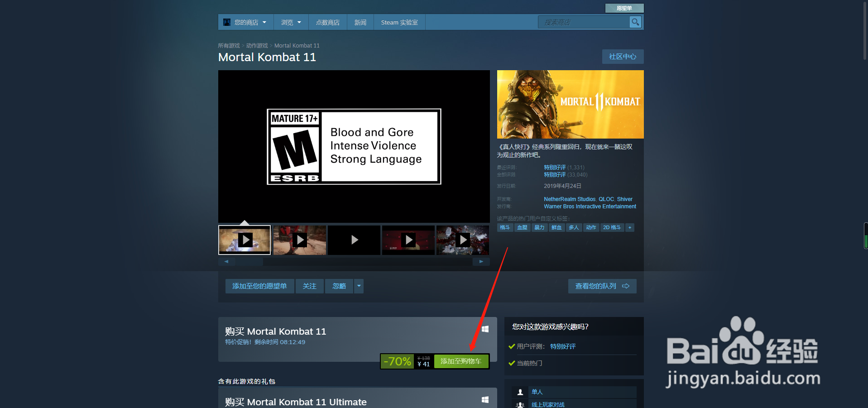This screenshot has height=408, width=868.
Task: Play the first video thumbnail
Action: 245,240
